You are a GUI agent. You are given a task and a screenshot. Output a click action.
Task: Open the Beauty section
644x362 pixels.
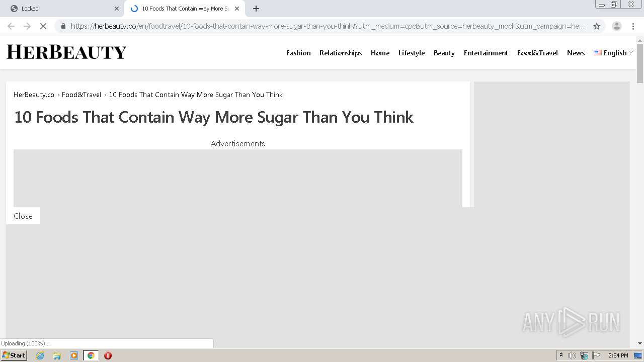pyautogui.click(x=444, y=53)
